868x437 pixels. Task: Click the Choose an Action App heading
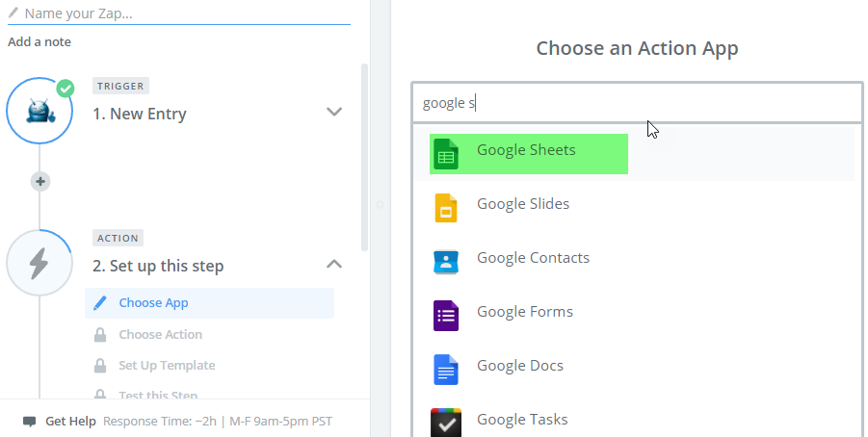click(x=637, y=49)
